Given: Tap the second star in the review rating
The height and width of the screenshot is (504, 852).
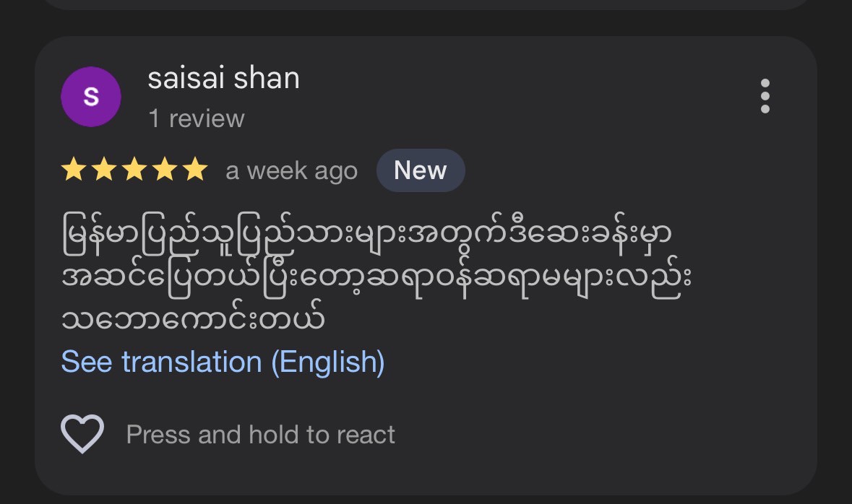Looking at the screenshot, I should (104, 170).
